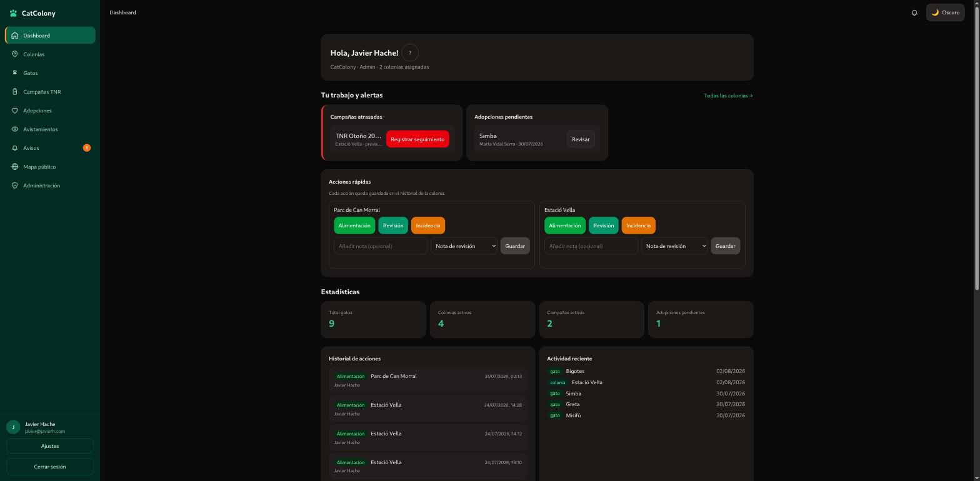Click history entry dated 24/07/2026, 13:10
The height and width of the screenshot is (481, 980).
coord(427,467)
